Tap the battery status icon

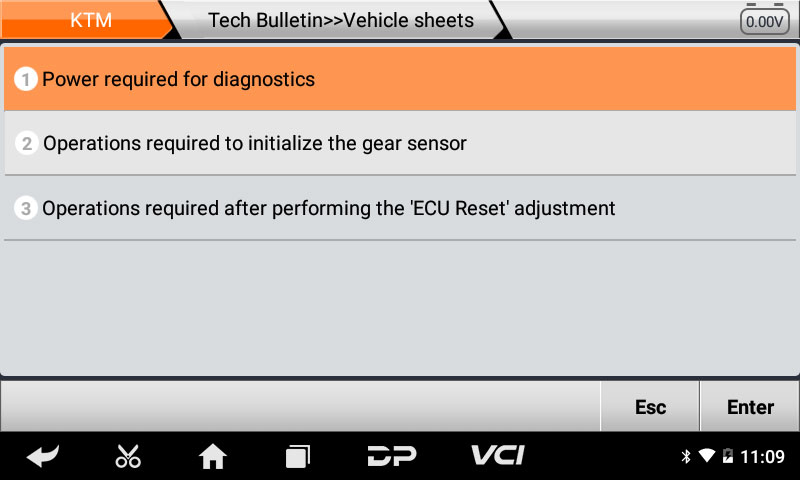point(728,457)
